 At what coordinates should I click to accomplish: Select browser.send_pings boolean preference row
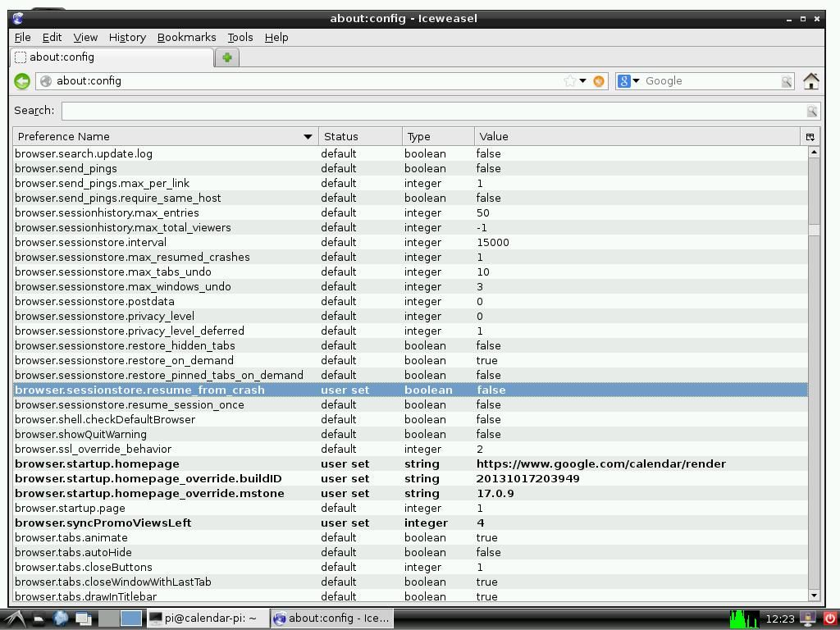pyautogui.click(x=164, y=168)
